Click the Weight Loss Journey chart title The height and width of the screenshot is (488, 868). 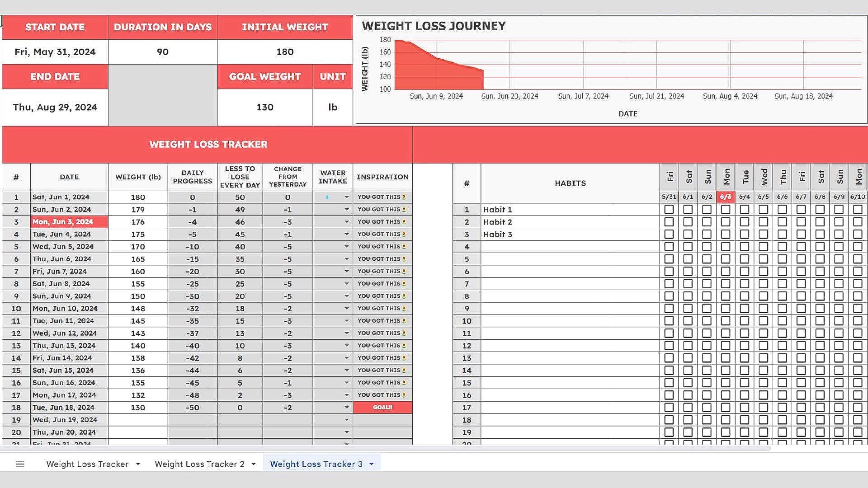[434, 26]
